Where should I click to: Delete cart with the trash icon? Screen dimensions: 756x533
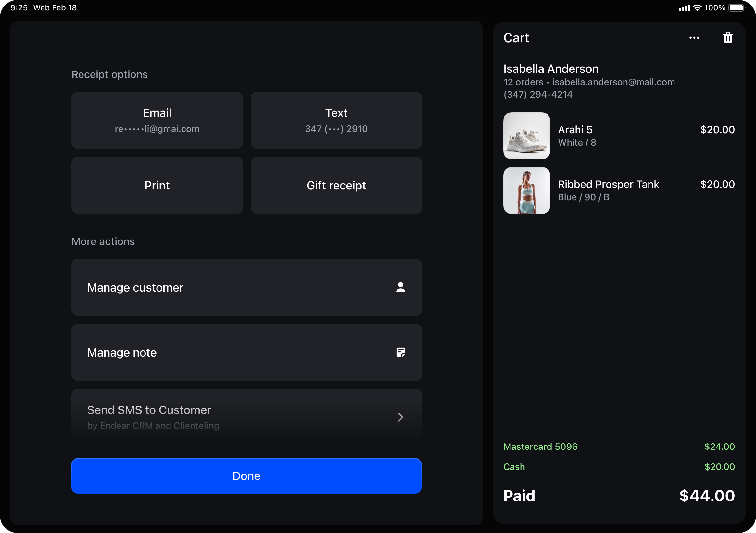click(x=728, y=38)
